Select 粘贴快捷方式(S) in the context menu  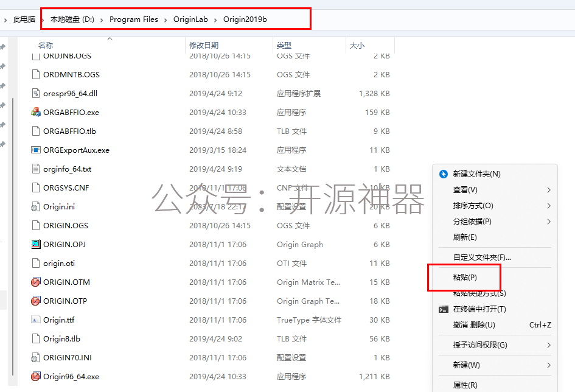point(479,293)
